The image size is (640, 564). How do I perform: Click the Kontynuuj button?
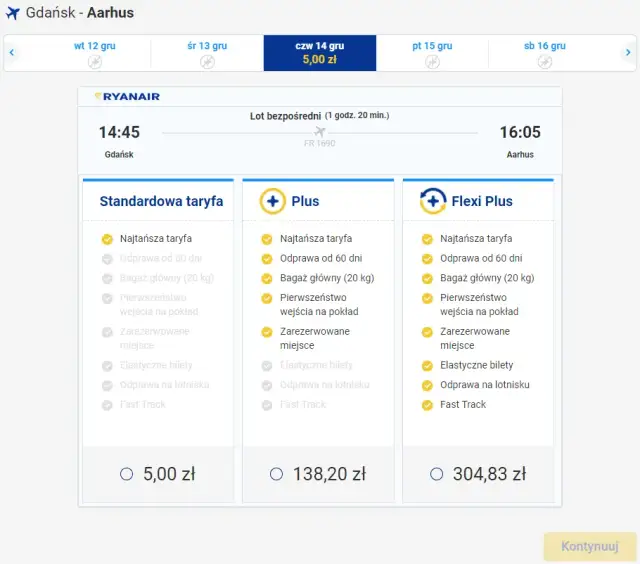coord(590,546)
